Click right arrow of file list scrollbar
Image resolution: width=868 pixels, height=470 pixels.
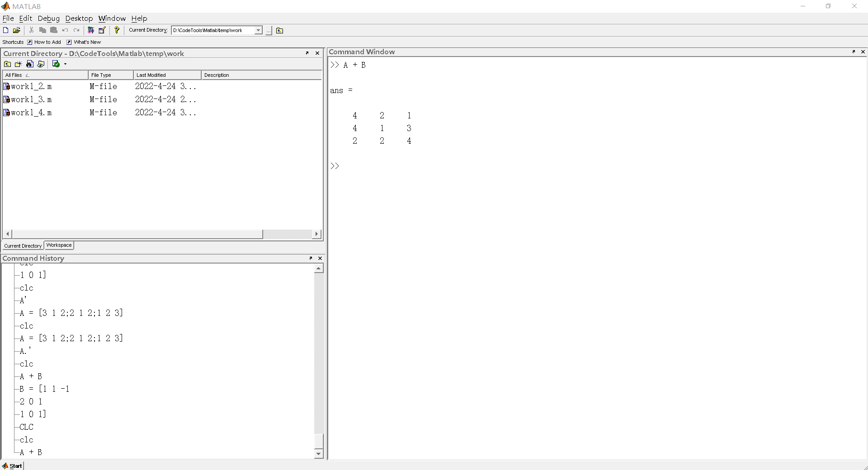[316, 234]
